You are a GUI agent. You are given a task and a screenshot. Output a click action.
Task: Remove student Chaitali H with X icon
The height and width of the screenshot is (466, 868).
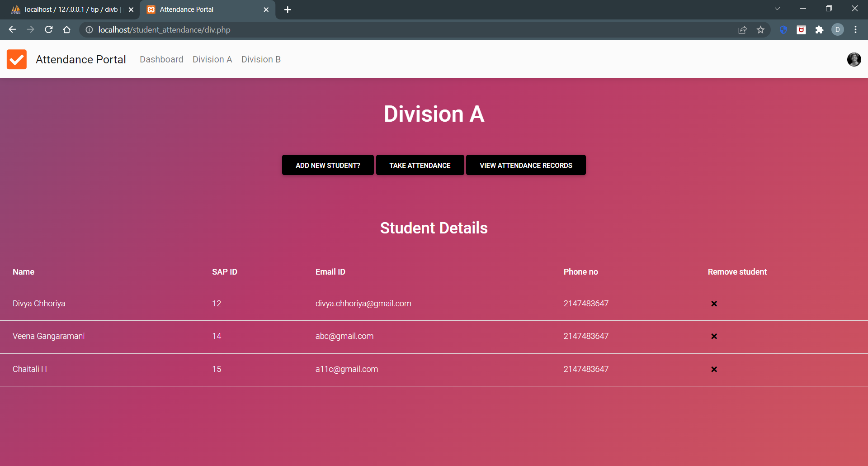pos(714,369)
